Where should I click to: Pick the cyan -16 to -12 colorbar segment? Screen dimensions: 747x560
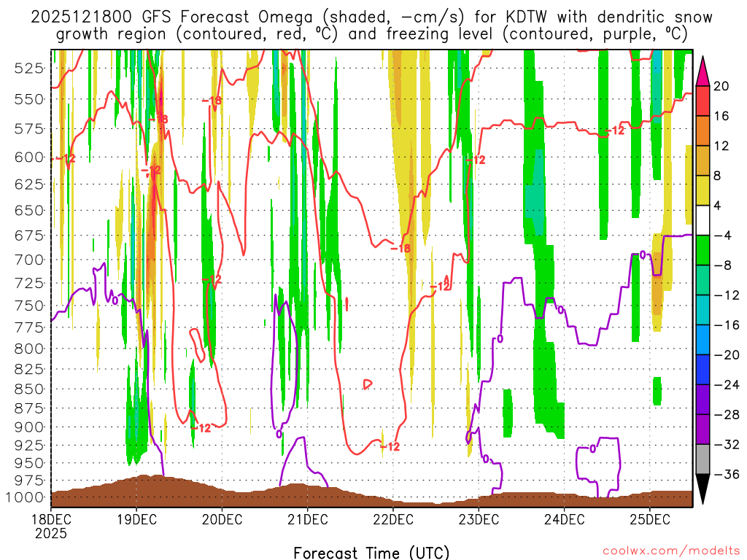[703, 310]
